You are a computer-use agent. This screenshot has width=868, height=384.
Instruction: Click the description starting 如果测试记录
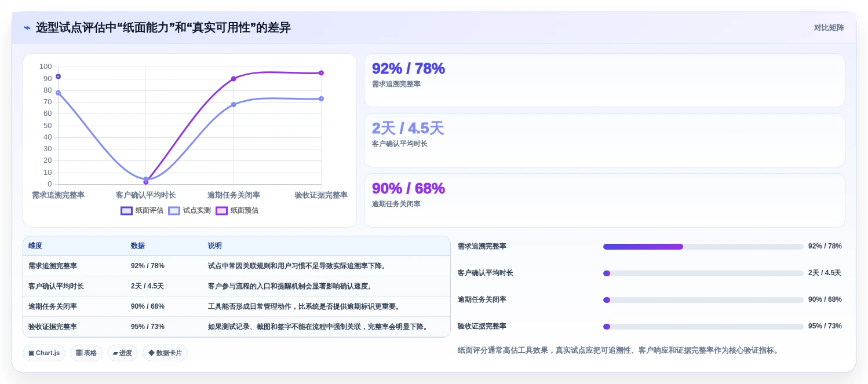(319, 327)
